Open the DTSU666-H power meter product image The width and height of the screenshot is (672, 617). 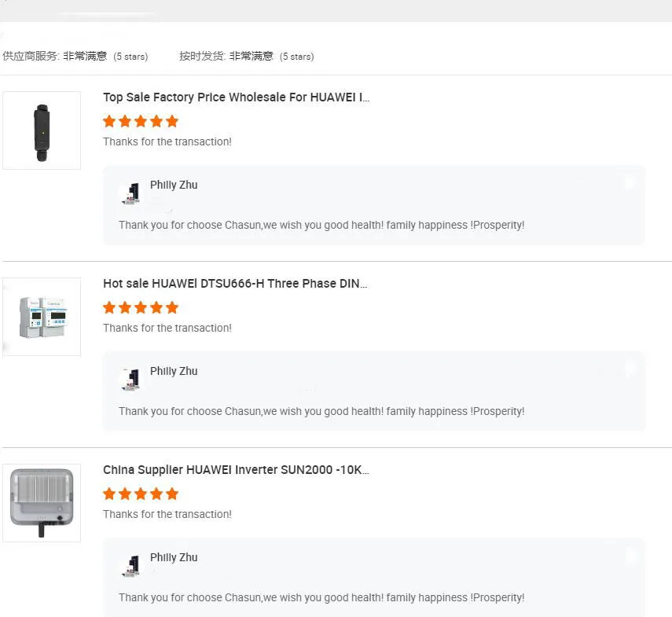42,317
